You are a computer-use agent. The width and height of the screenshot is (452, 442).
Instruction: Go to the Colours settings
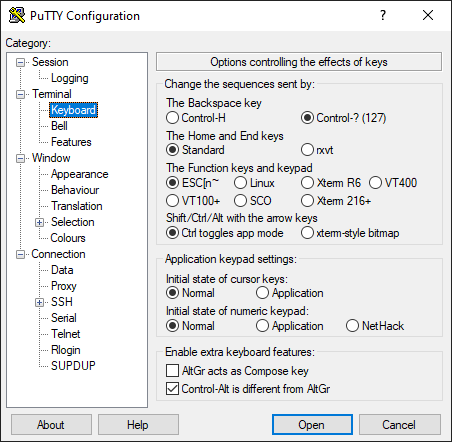pos(68,238)
